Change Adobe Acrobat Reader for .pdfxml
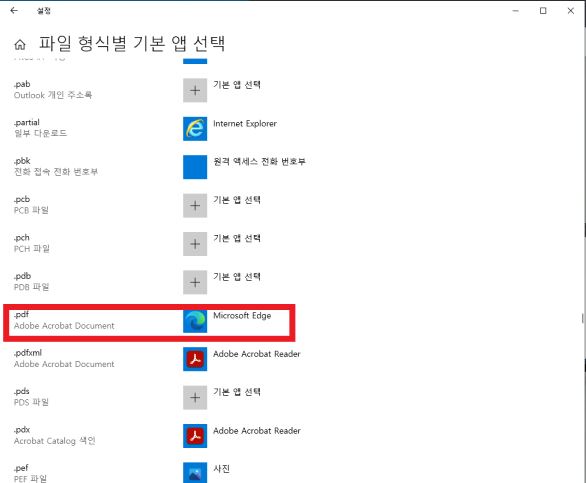586x483 pixels. click(x=256, y=354)
